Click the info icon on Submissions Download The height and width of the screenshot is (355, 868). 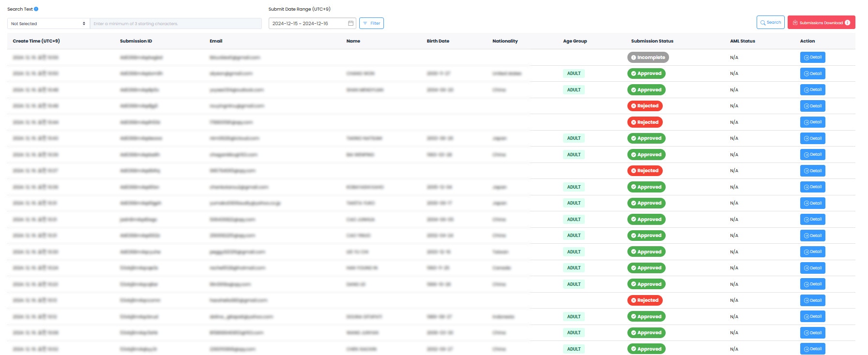[847, 23]
